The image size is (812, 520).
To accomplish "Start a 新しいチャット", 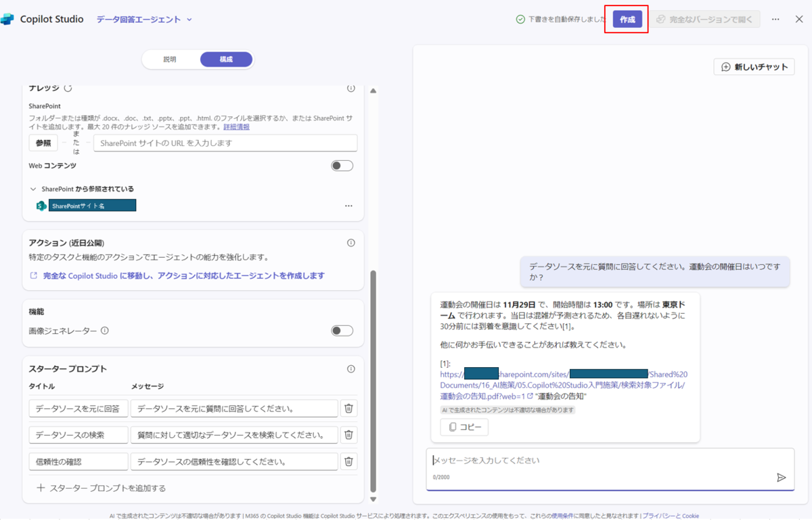I will (754, 67).
